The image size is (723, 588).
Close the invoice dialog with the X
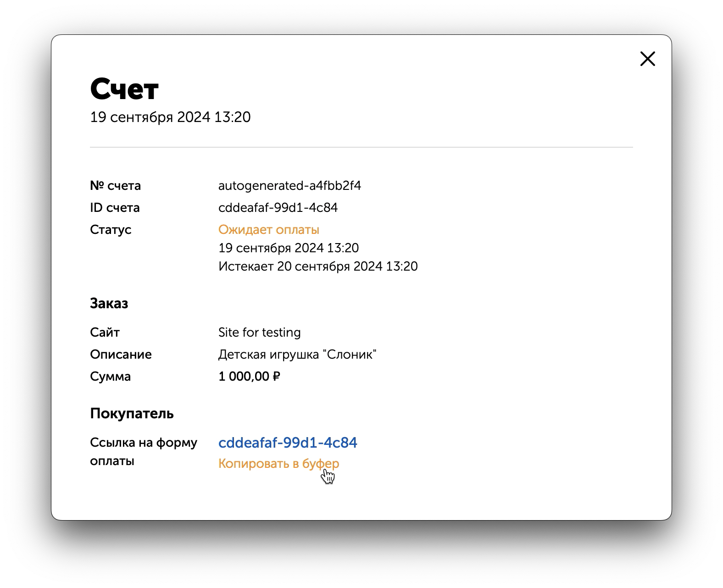click(x=647, y=59)
